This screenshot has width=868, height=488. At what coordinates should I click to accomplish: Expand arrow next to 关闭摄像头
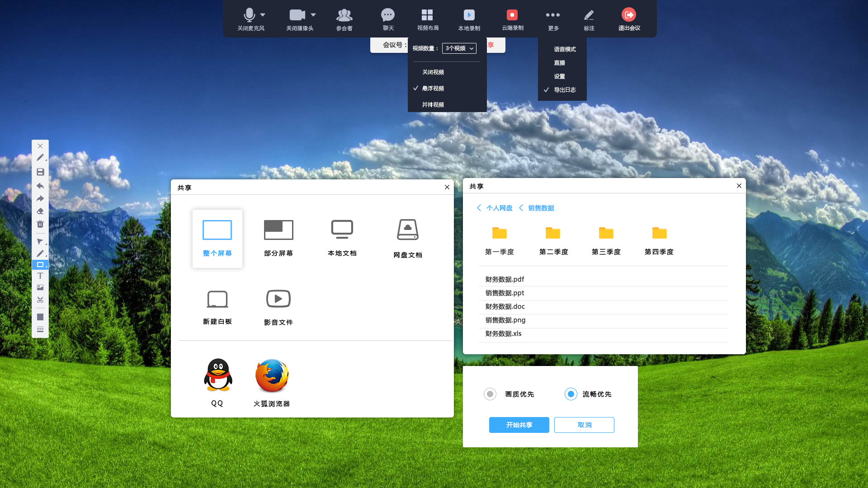tap(313, 15)
